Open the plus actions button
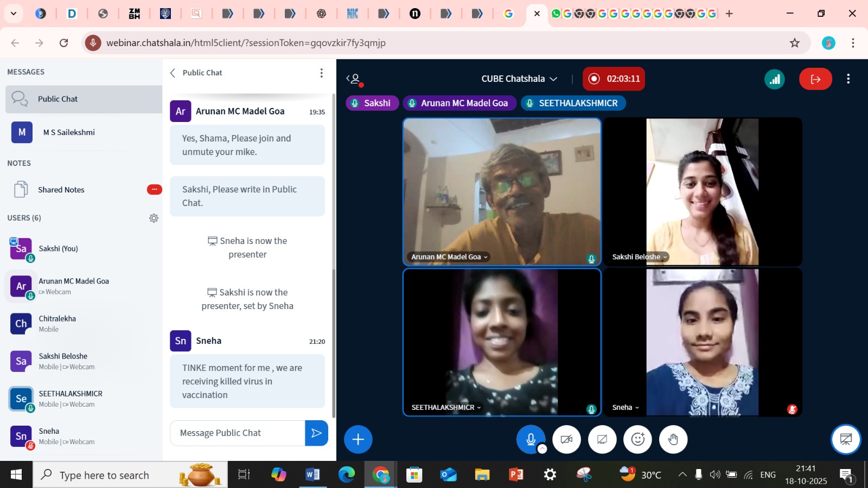 (358, 439)
